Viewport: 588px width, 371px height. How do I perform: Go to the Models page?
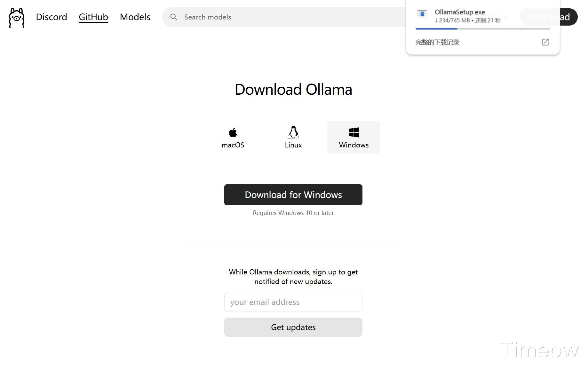point(135,17)
